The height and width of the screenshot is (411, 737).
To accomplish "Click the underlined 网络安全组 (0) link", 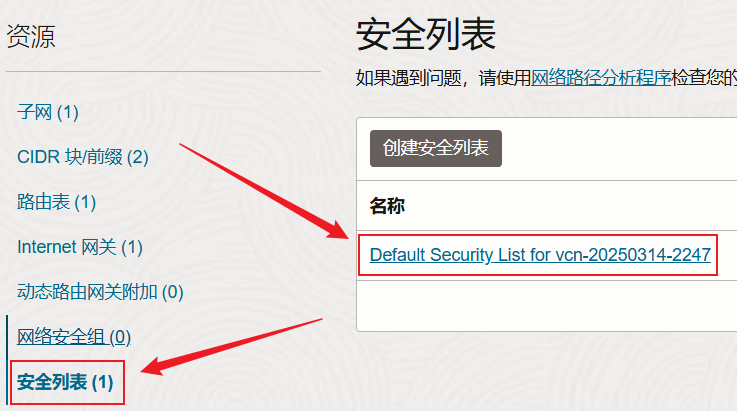I will tap(74, 337).
